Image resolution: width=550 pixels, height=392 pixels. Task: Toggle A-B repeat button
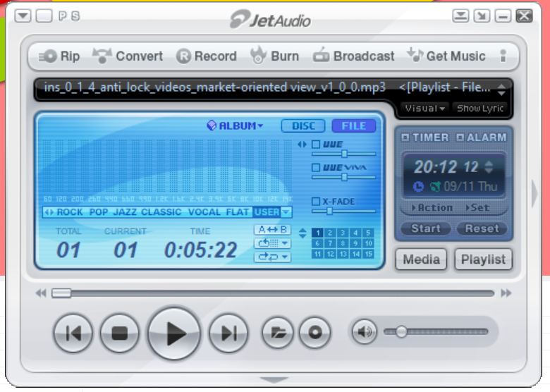tap(272, 230)
